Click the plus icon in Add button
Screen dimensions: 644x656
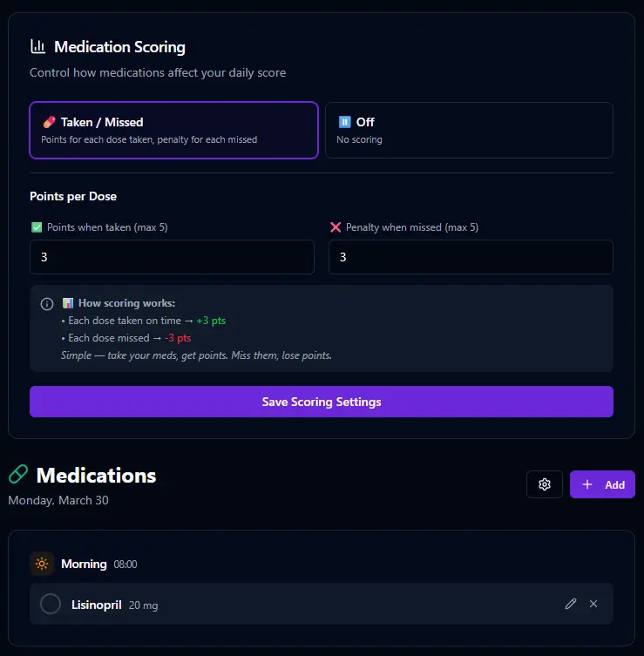point(587,484)
